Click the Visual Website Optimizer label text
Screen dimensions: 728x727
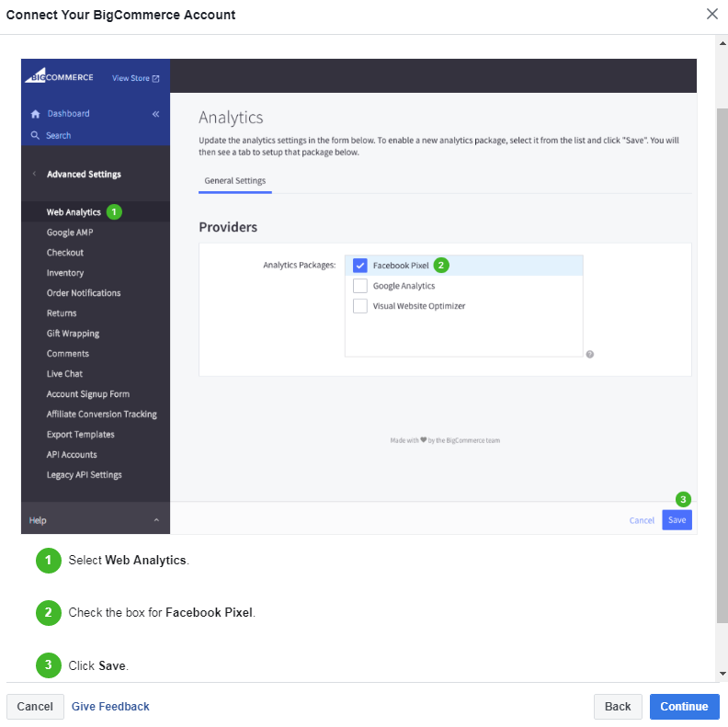[419, 306]
